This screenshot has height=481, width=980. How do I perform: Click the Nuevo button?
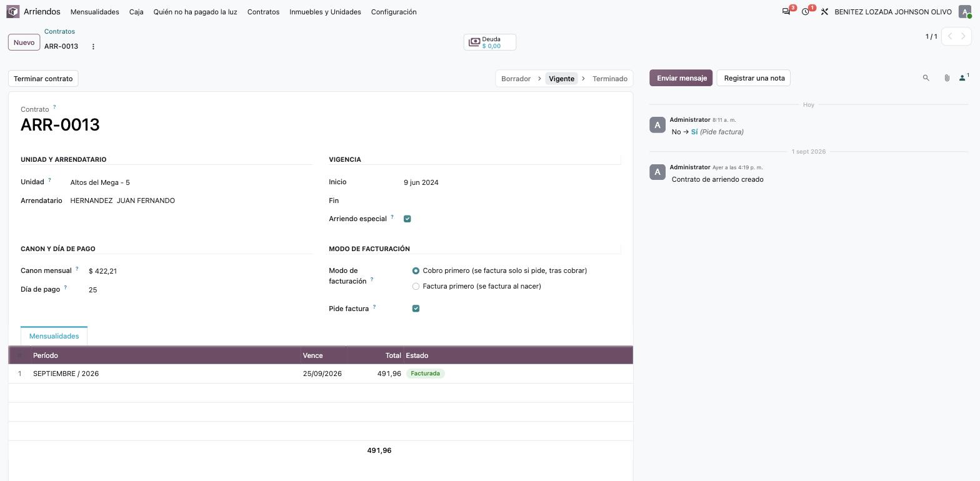24,42
